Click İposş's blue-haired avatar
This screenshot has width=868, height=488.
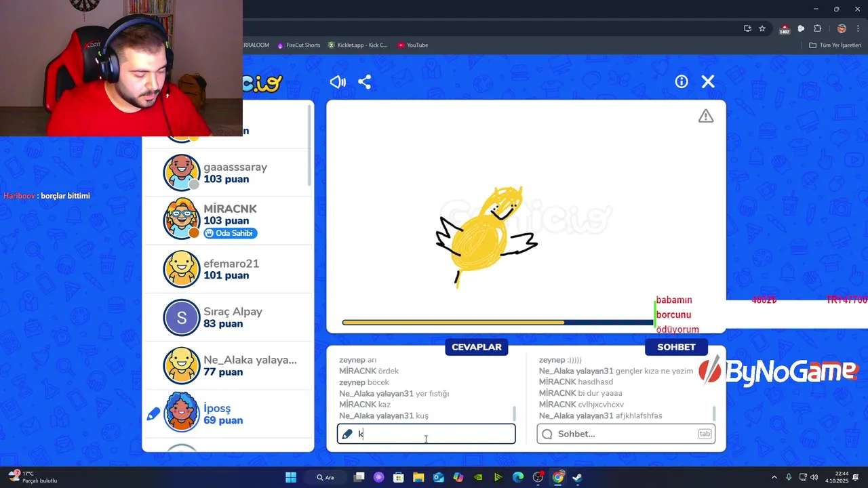(x=182, y=412)
